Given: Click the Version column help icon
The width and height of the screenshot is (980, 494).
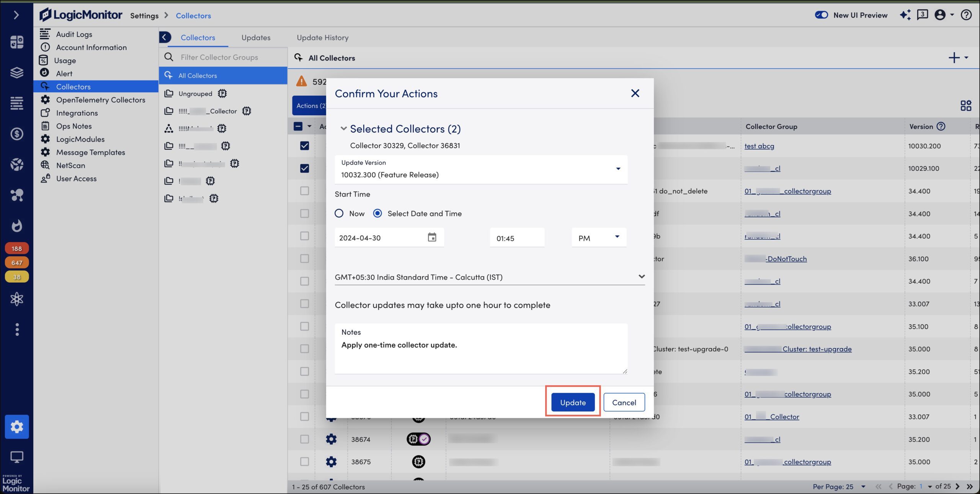Looking at the screenshot, I should (941, 126).
